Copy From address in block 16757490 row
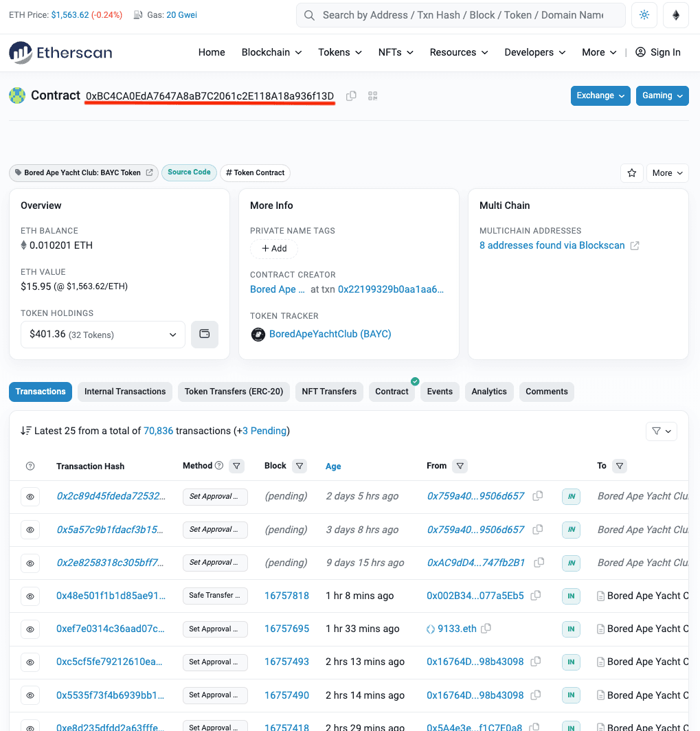700x731 pixels. point(536,695)
